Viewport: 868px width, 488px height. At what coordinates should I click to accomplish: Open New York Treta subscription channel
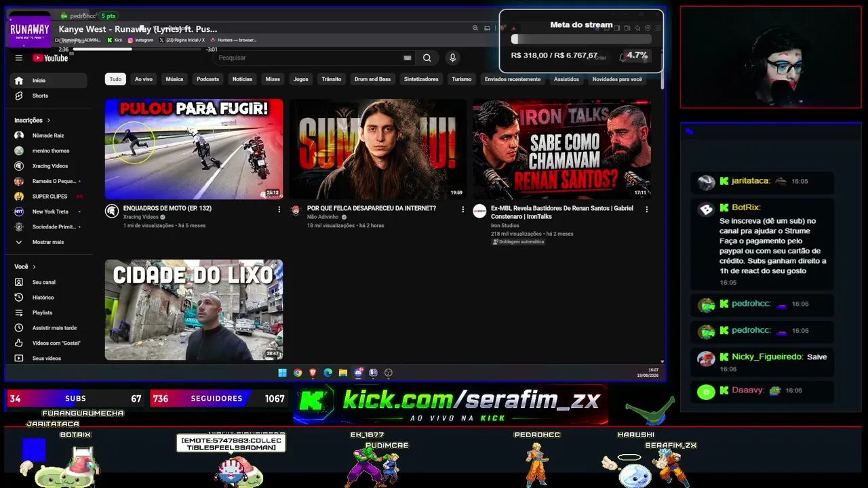pos(50,211)
